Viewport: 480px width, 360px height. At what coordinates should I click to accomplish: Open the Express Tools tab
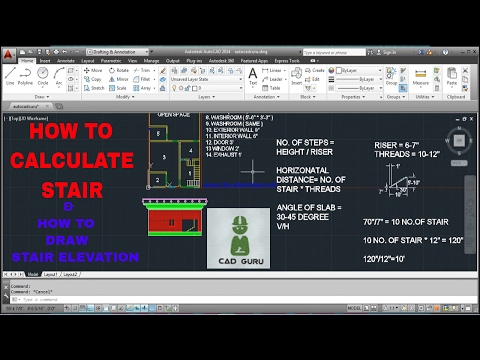pos(287,61)
